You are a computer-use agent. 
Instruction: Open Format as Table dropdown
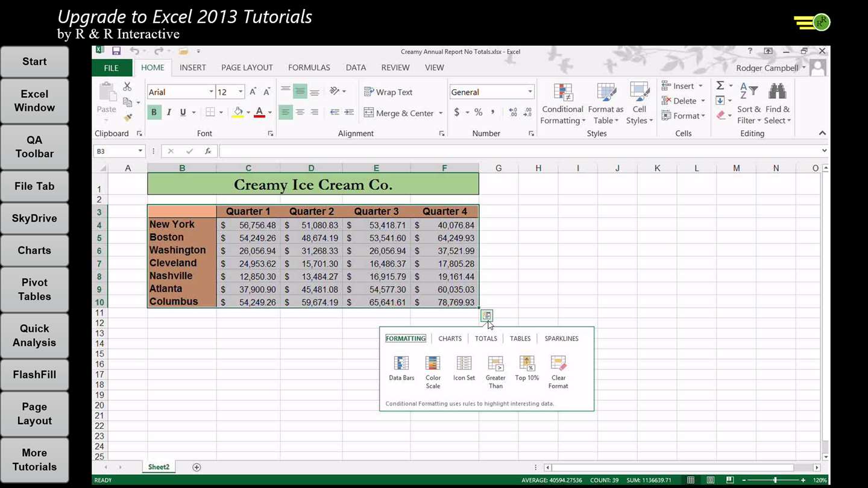[605, 104]
